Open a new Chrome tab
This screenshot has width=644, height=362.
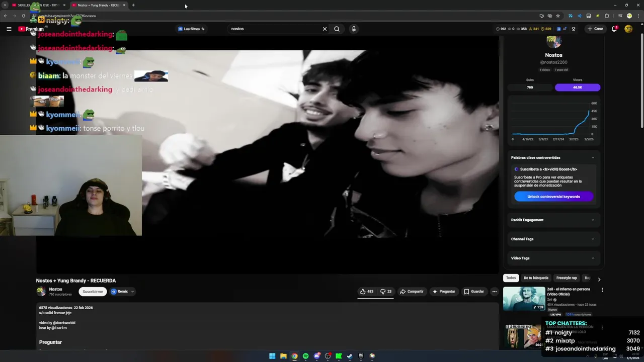(133, 5)
